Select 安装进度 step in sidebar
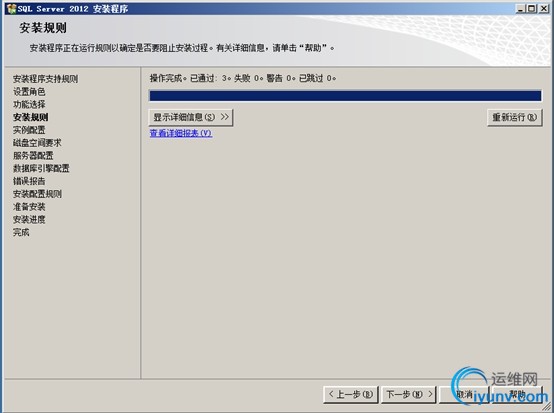The image size is (554, 413). pyautogui.click(x=29, y=219)
